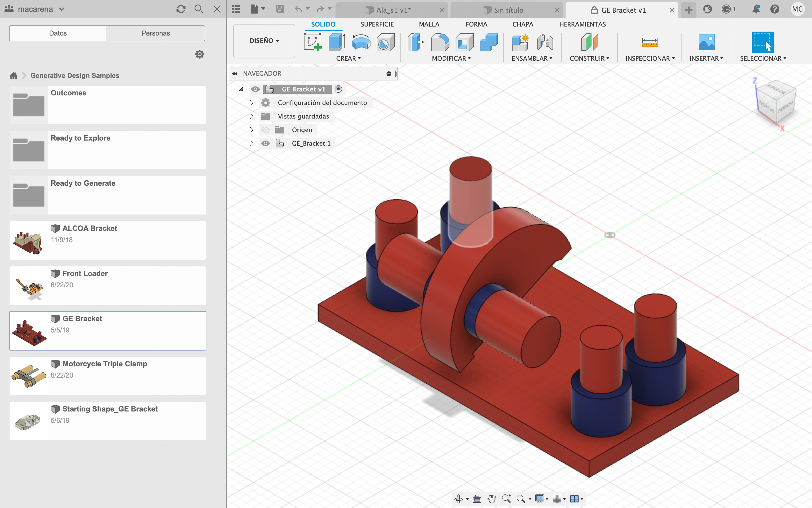Select the Extrude tool icon
This screenshot has width=812, height=508.
tap(337, 42)
